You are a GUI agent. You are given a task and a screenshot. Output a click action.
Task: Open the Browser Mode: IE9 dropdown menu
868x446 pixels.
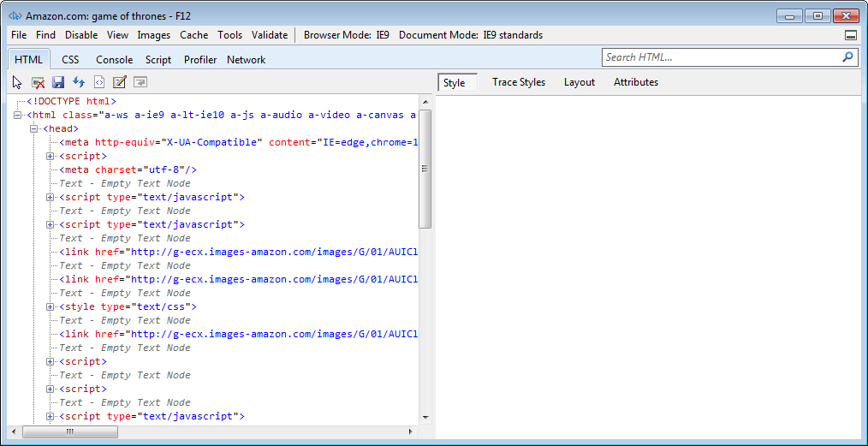(347, 35)
